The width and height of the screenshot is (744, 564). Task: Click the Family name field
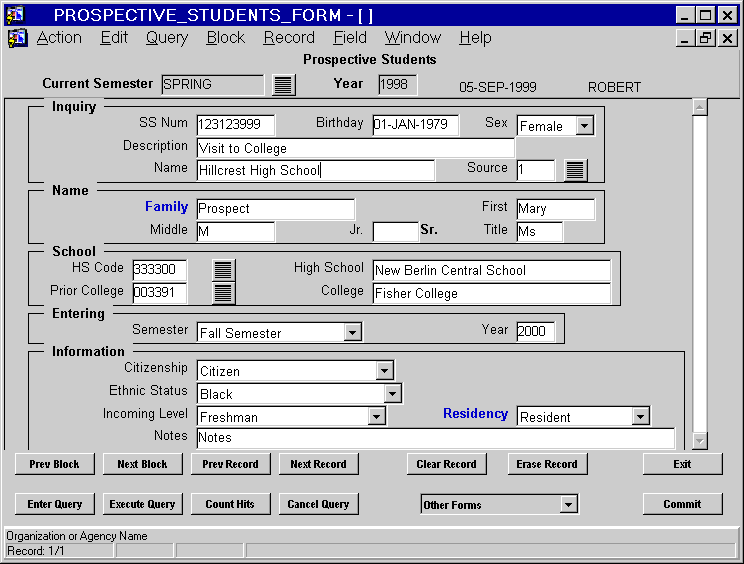point(276,209)
